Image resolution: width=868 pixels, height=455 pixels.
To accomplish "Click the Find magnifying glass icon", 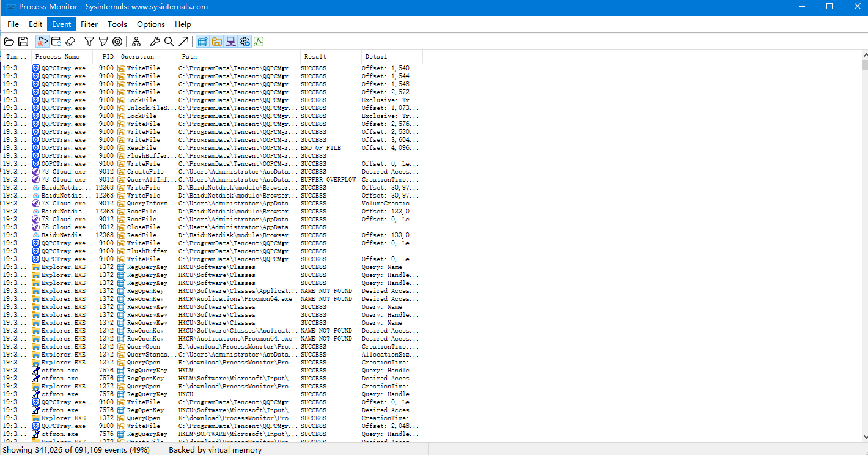I will [169, 42].
